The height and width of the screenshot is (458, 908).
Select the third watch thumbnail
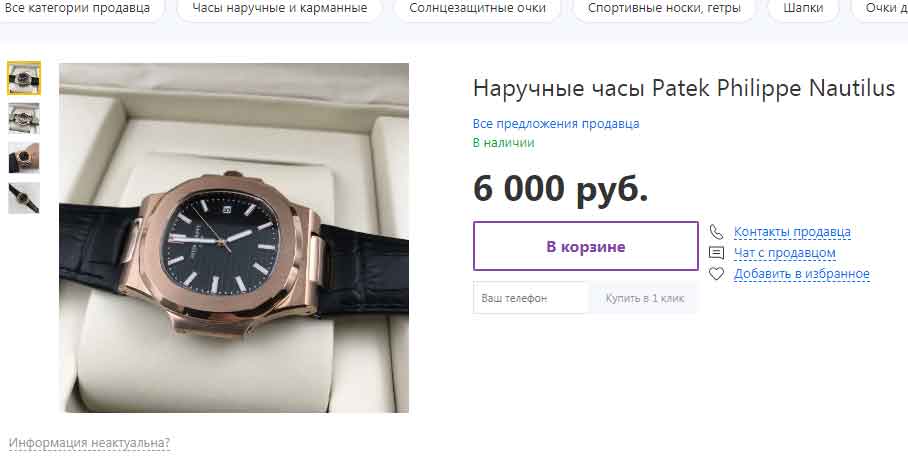click(24, 157)
